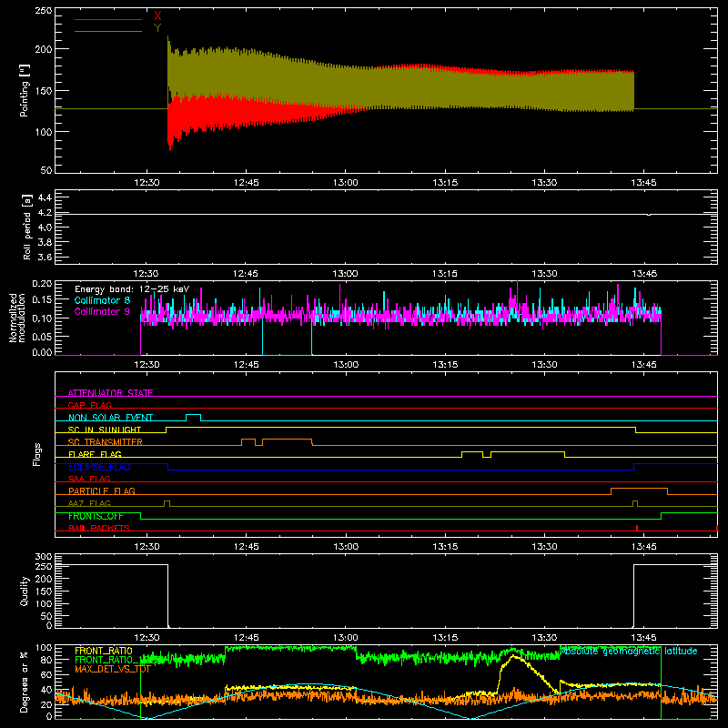Click the 'Quality' axis title
The width and height of the screenshot is (728, 728).
tap(25, 591)
